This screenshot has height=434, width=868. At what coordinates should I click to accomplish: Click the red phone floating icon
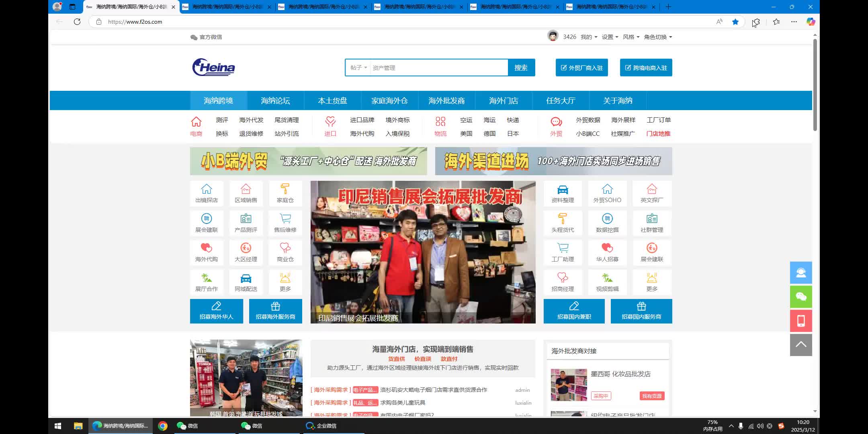tap(800, 321)
